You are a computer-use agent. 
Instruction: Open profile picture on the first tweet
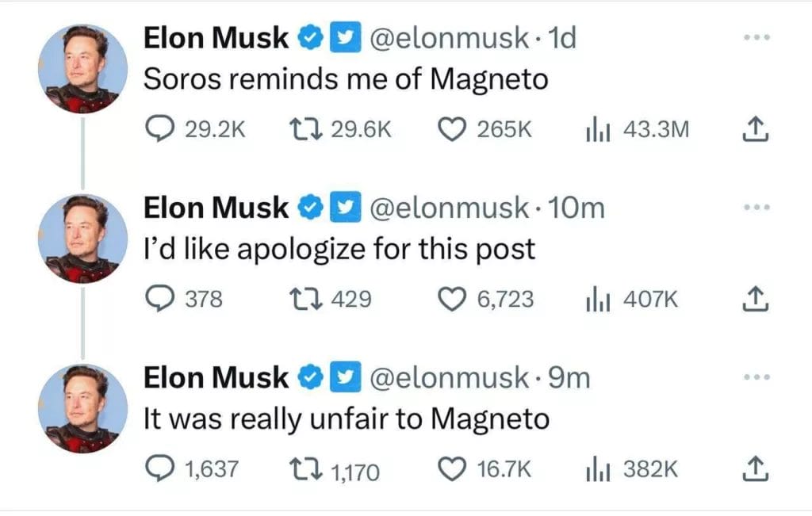tap(82, 69)
